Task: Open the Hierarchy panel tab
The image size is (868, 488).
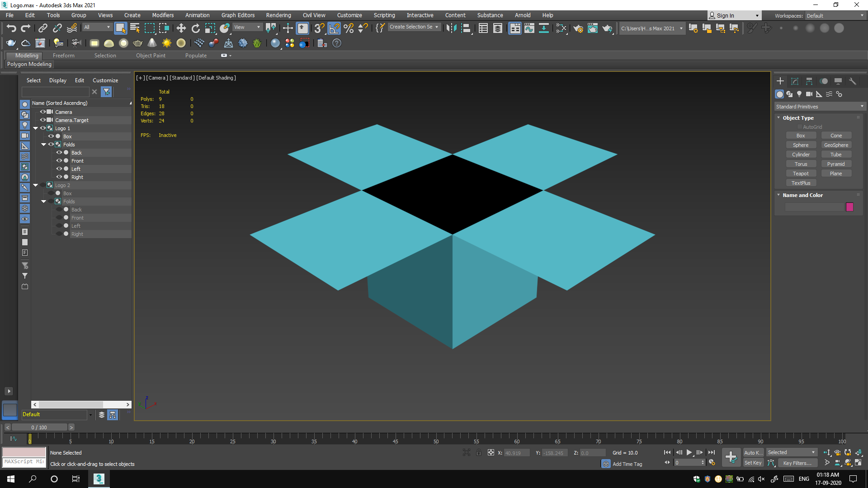Action: (x=809, y=81)
